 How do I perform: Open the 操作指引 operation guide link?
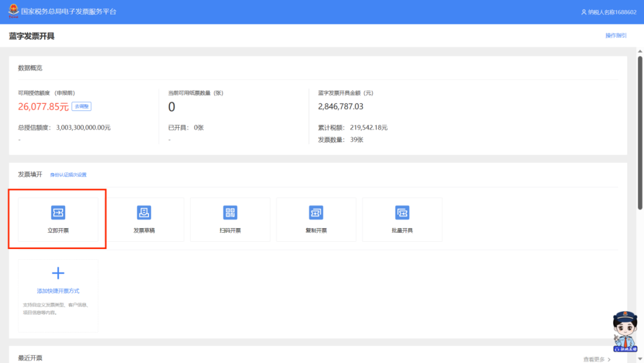[x=615, y=36]
